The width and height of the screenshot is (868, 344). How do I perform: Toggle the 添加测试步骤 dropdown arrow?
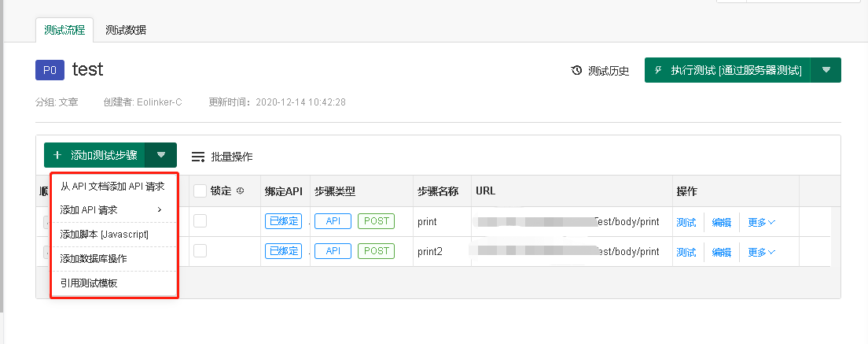click(x=161, y=155)
